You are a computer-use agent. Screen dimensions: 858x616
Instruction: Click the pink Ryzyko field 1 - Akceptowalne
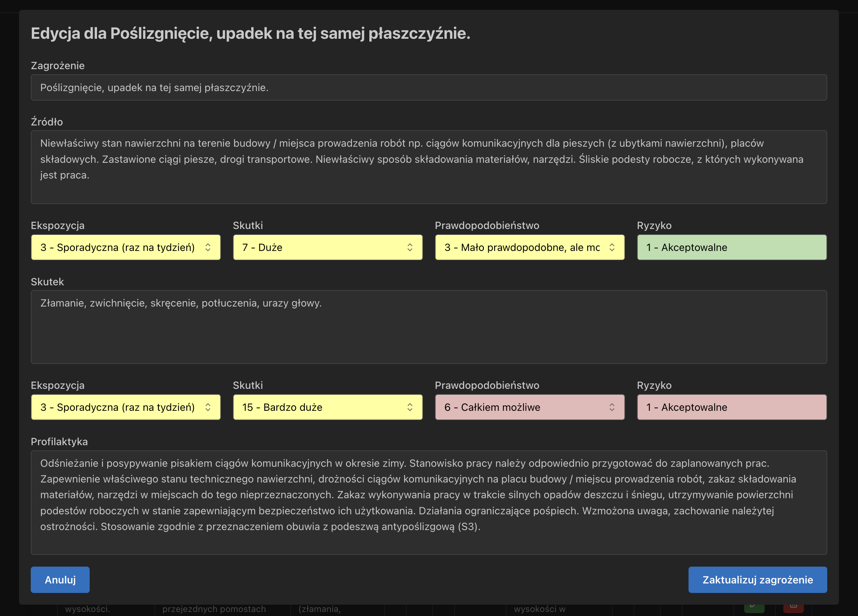[x=732, y=407]
